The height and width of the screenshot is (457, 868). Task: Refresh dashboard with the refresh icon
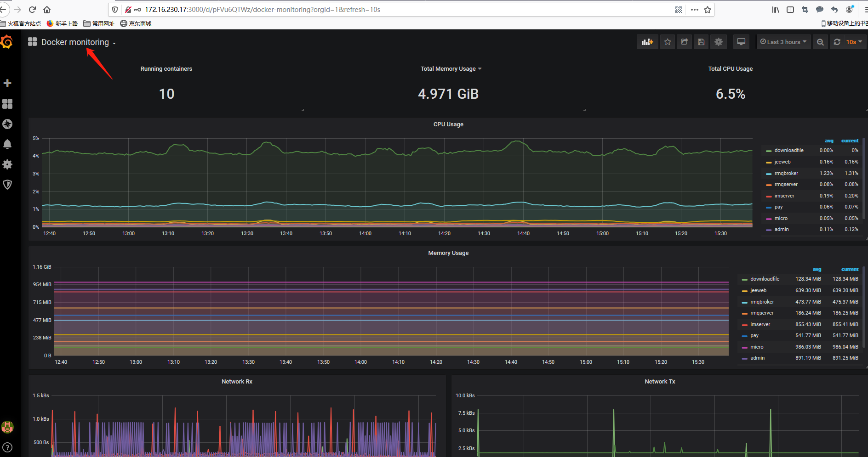(837, 42)
